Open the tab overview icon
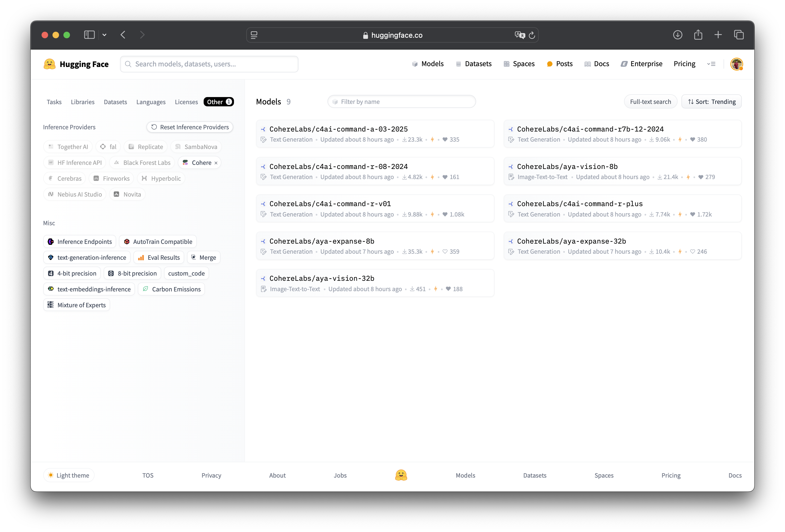The image size is (785, 532). click(x=738, y=35)
